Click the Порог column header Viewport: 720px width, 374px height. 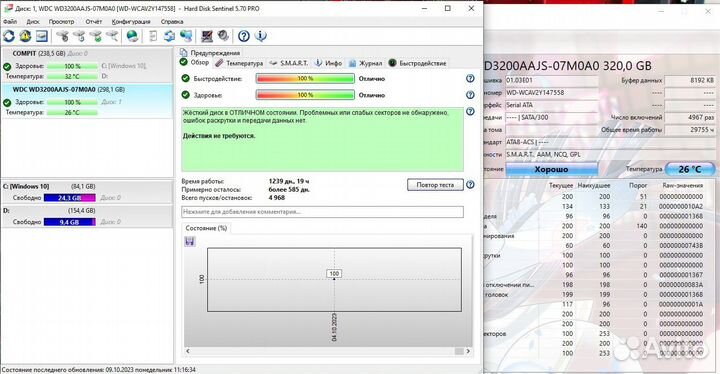click(638, 185)
